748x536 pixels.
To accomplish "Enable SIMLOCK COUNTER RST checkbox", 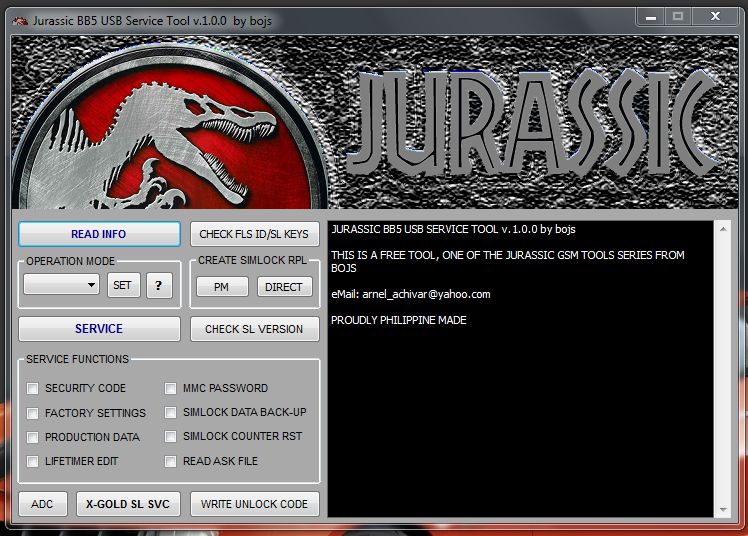I will pos(170,436).
